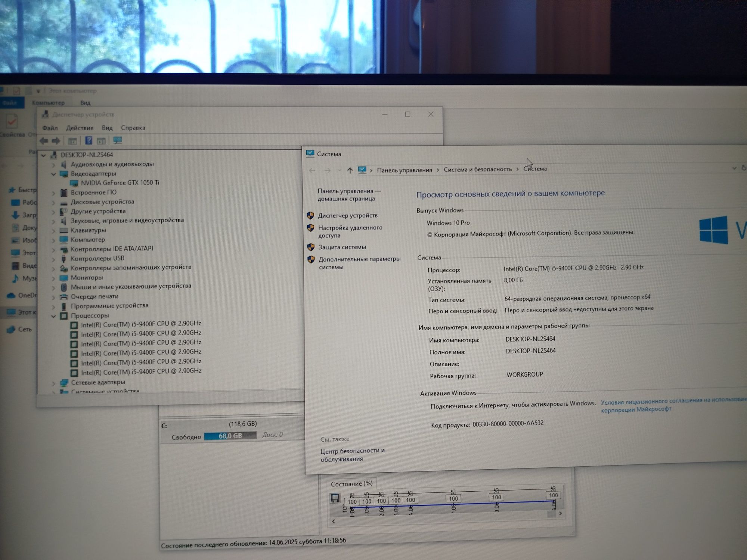Viewport: 747px width, 560px height.
Task: Select Звуковые, игровые и видеоустройства node
Action: [127, 221]
